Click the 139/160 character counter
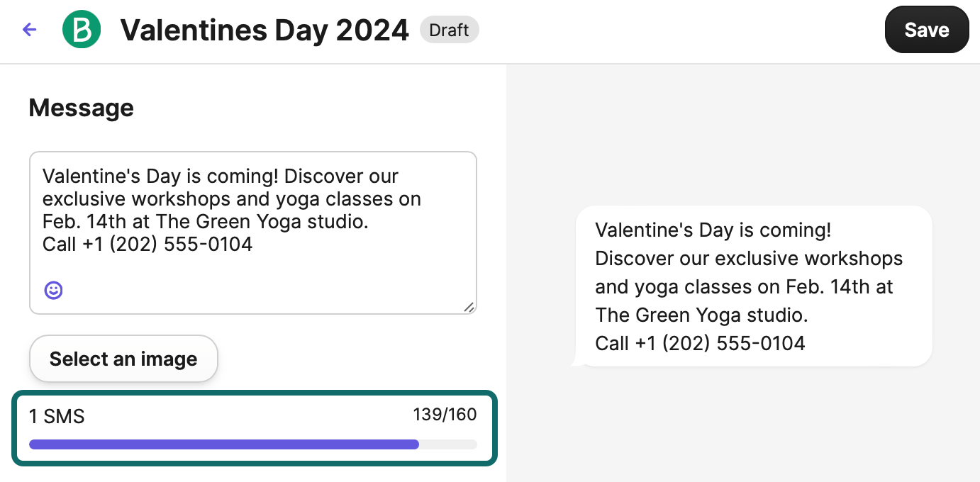Image resolution: width=980 pixels, height=482 pixels. [445, 415]
